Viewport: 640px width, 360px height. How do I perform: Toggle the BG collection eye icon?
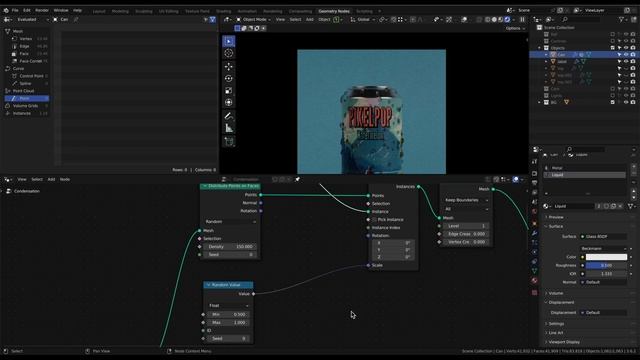(x=626, y=102)
